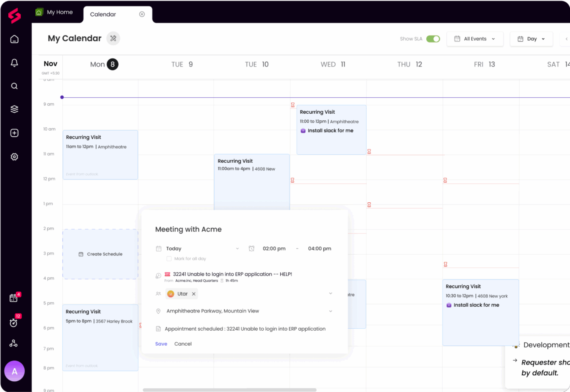Image resolution: width=570 pixels, height=392 pixels.
Task: Click the search icon in left sidebar
Action: (x=14, y=86)
